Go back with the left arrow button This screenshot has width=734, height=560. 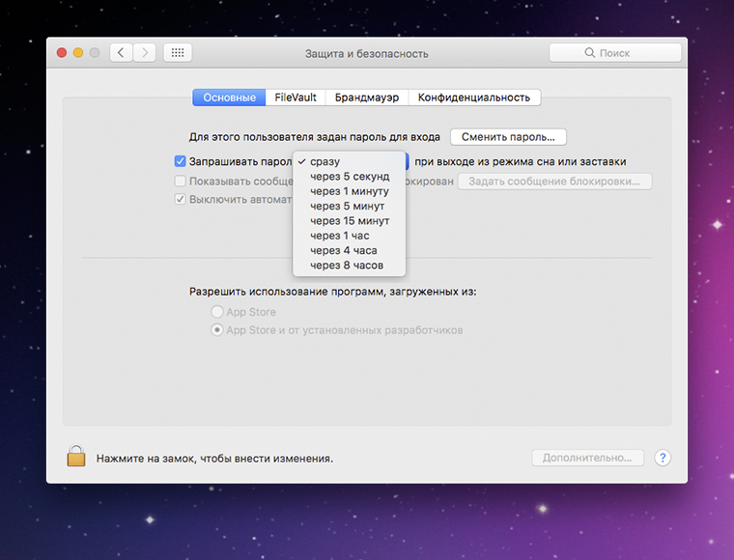[121, 53]
